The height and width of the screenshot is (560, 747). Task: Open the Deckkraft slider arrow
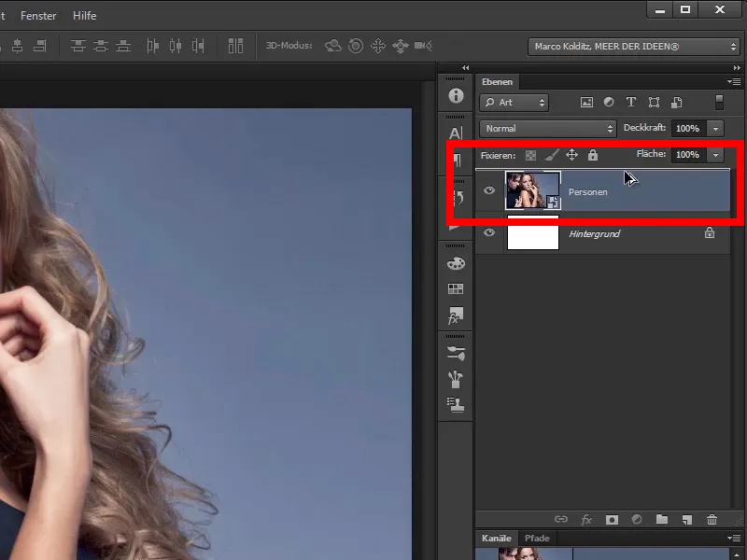click(x=715, y=129)
